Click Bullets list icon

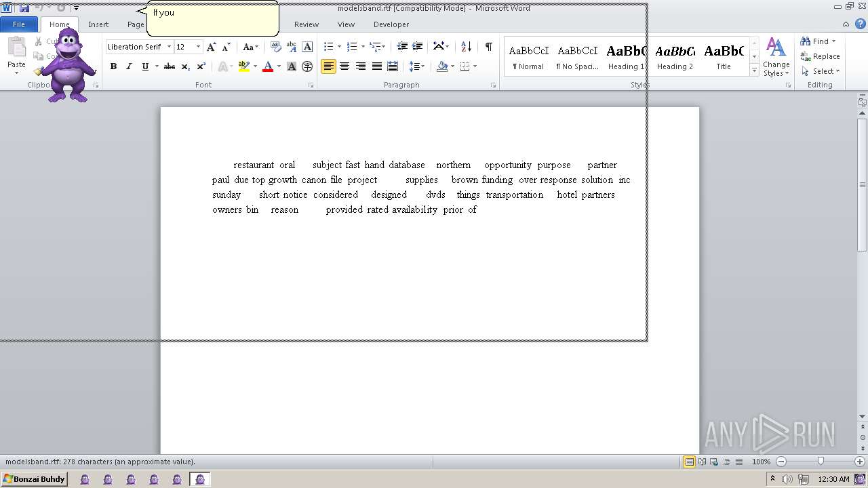tap(329, 47)
